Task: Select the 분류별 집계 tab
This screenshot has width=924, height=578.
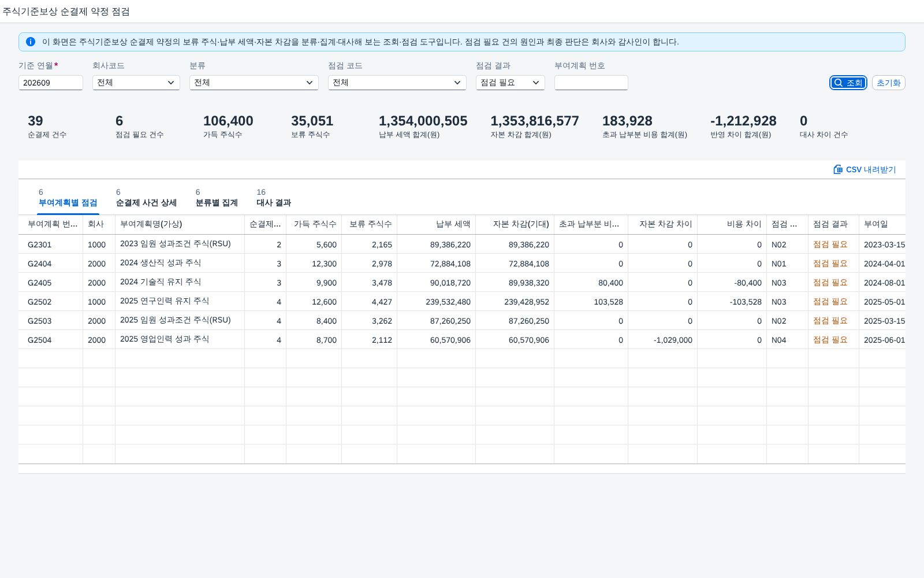Action: (x=217, y=198)
